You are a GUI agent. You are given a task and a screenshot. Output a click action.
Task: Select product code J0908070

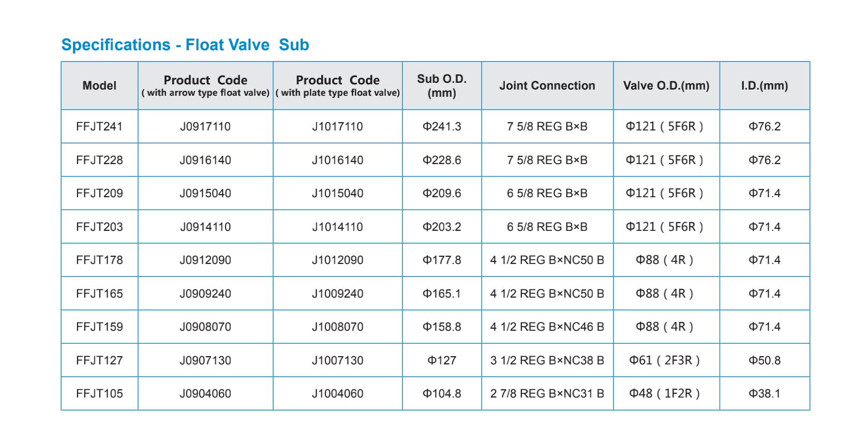click(x=205, y=327)
